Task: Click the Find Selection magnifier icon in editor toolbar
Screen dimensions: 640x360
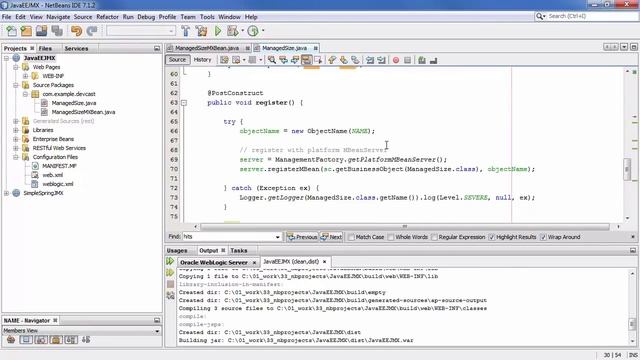Action: (x=271, y=60)
